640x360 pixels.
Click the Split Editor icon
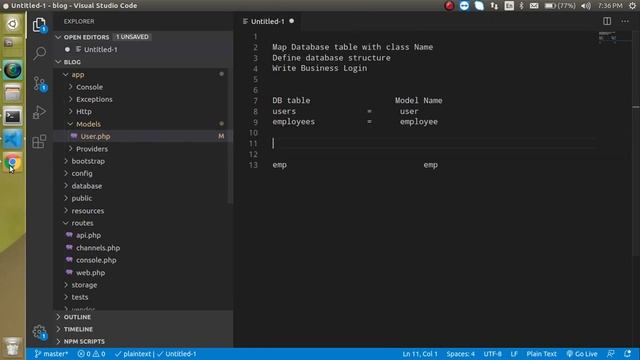(x=607, y=21)
